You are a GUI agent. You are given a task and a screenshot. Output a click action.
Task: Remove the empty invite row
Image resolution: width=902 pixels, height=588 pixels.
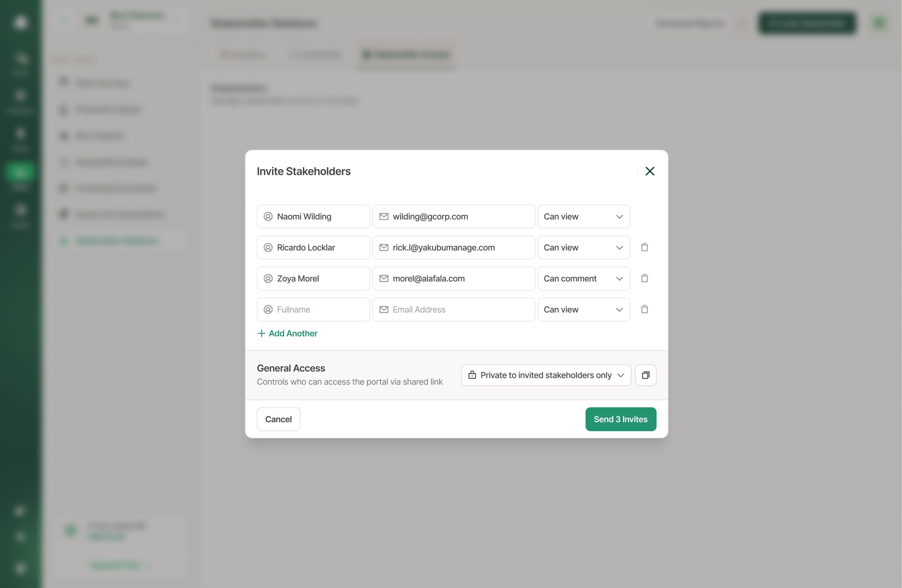(x=644, y=309)
